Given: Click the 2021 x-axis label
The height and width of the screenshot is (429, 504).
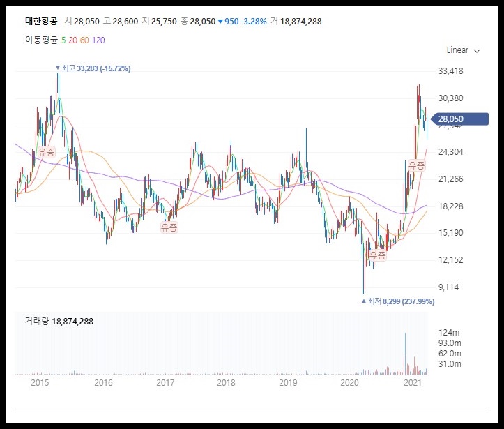Looking at the screenshot, I should coord(413,383).
